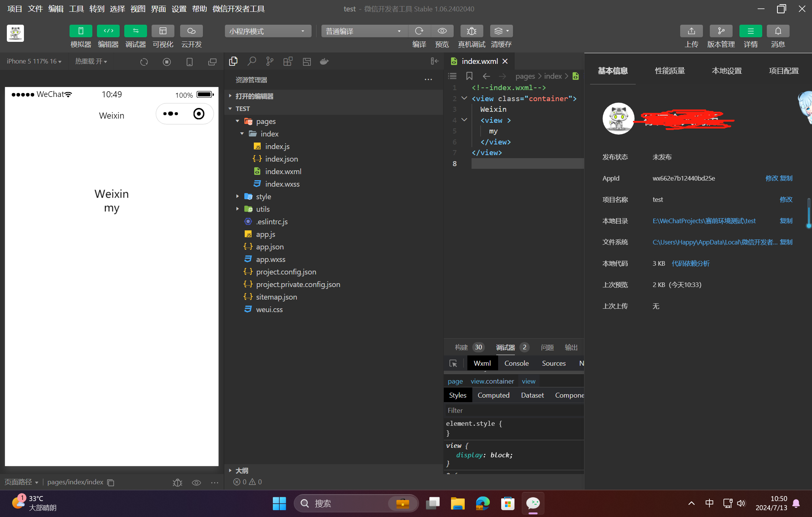
Task: Click the 代码依赖分析 link
Action: [x=690, y=263]
